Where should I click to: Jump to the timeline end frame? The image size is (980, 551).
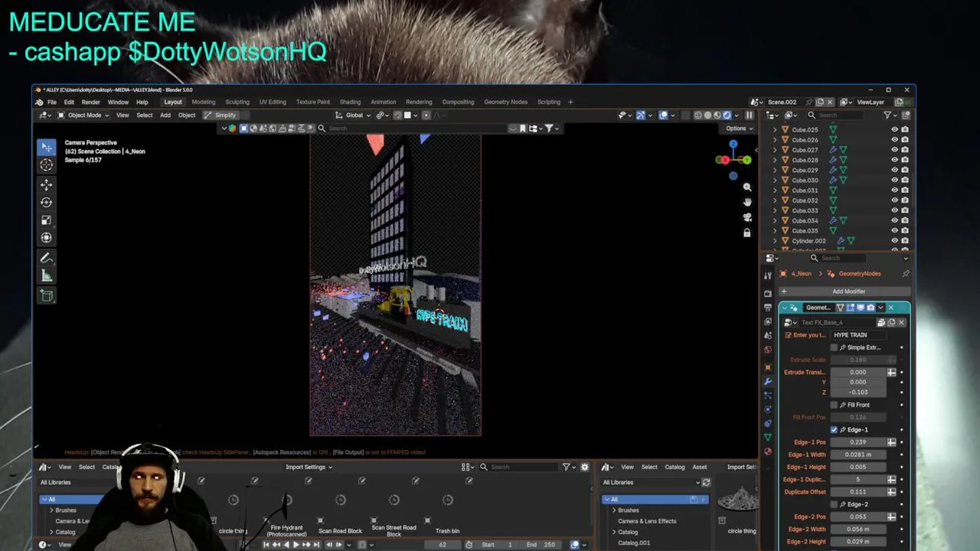click(316, 545)
